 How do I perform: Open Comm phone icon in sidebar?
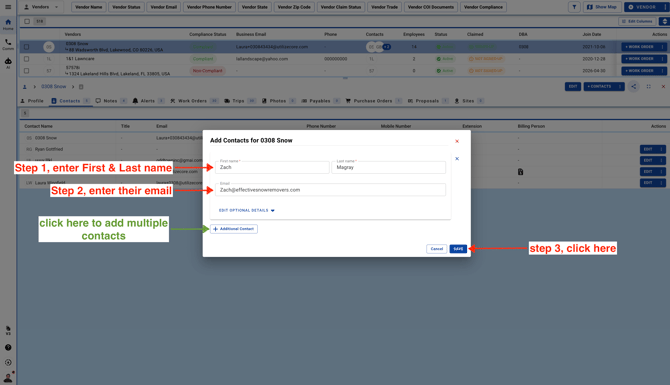pyautogui.click(x=8, y=44)
